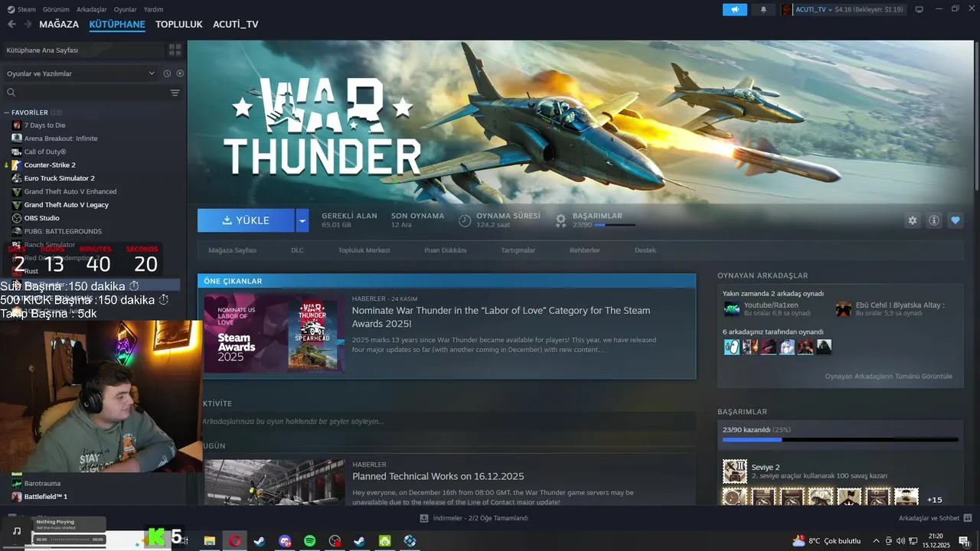
Task: Open Labor of Love news thumbnail
Action: (x=274, y=333)
